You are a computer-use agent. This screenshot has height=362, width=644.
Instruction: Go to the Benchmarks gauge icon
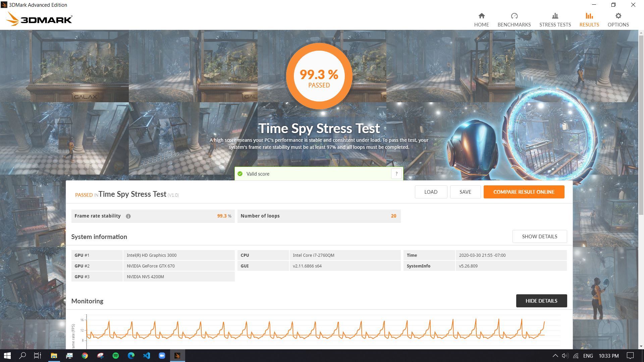coord(514,16)
